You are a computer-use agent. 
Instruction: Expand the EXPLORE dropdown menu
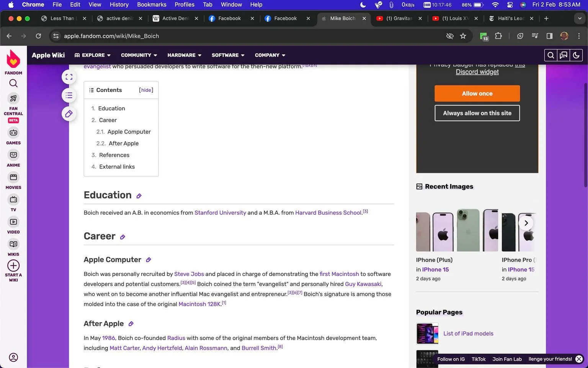[93, 55]
